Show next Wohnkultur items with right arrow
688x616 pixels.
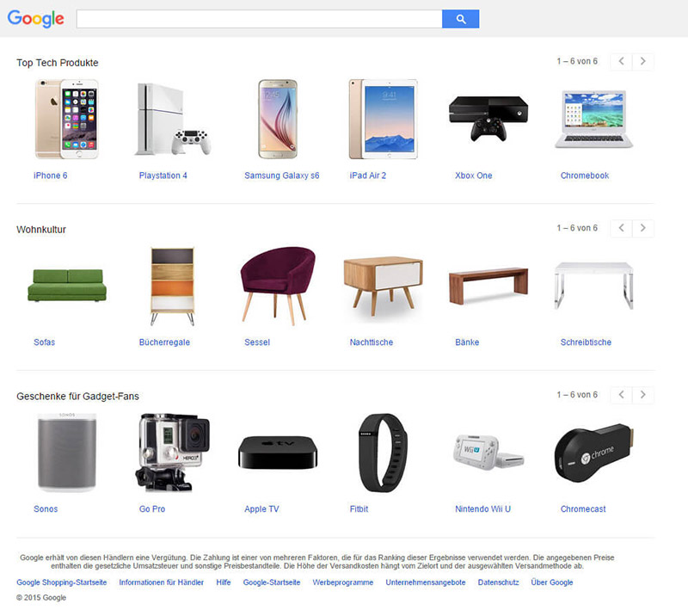(x=642, y=228)
